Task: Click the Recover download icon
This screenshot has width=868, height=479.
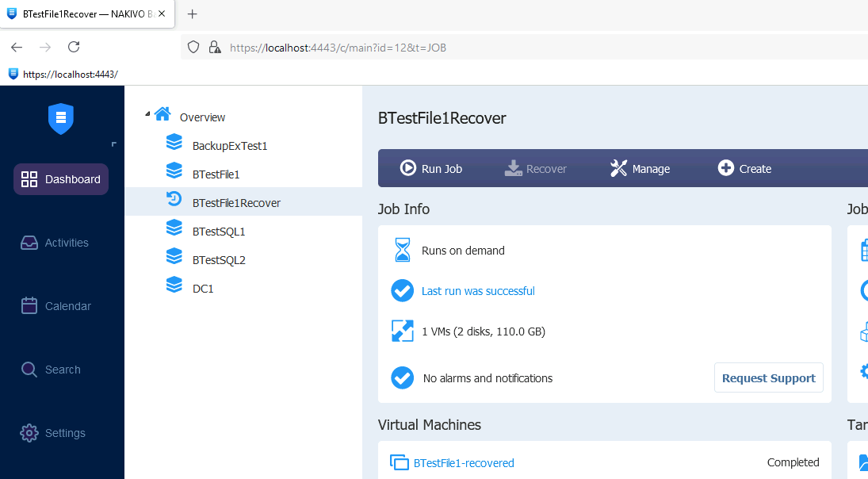Action: [513, 168]
